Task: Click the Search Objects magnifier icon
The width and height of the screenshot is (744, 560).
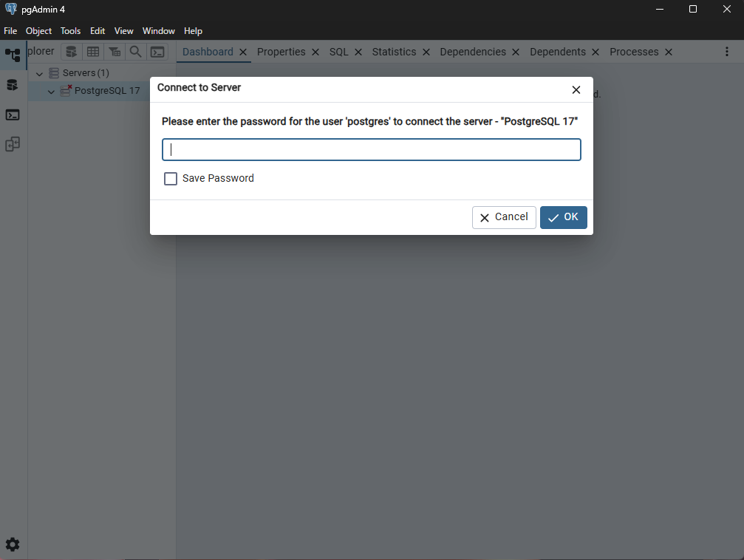Action: pos(136,52)
